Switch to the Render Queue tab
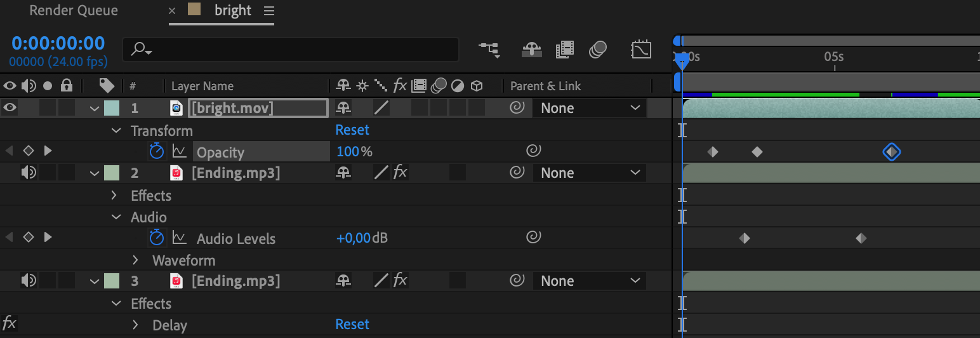980x338 pixels. [x=74, y=11]
